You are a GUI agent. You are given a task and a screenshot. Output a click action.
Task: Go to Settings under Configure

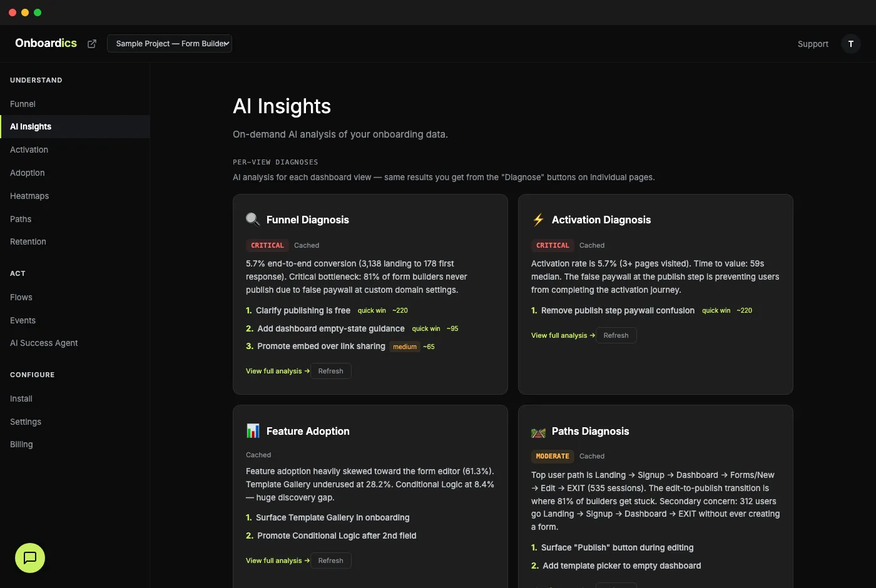25,422
